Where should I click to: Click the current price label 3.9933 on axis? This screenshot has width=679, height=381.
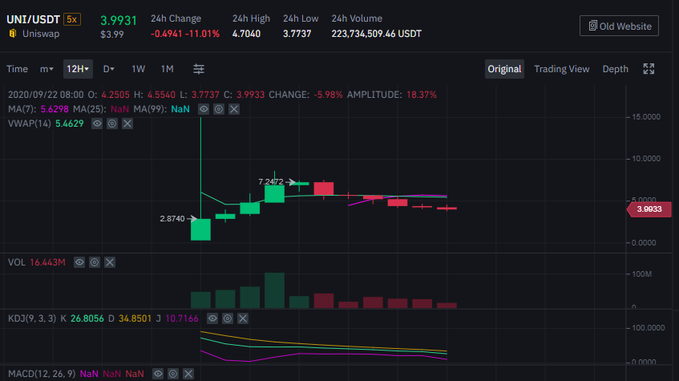[649, 210]
